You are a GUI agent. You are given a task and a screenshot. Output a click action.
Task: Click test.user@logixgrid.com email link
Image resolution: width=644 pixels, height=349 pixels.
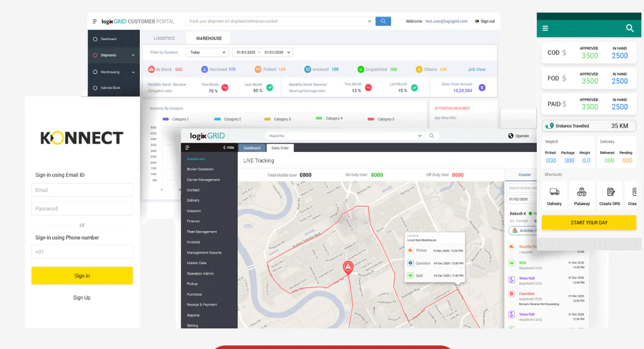click(x=446, y=21)
